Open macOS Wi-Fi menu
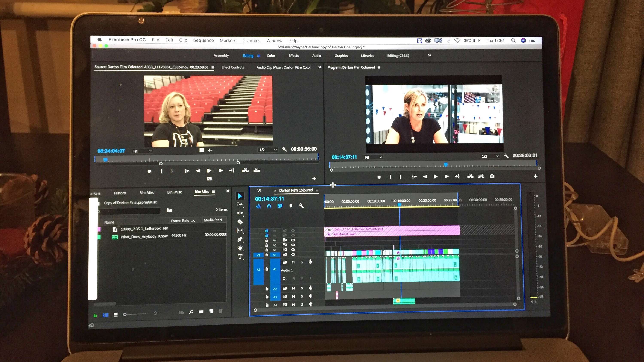 457,41
